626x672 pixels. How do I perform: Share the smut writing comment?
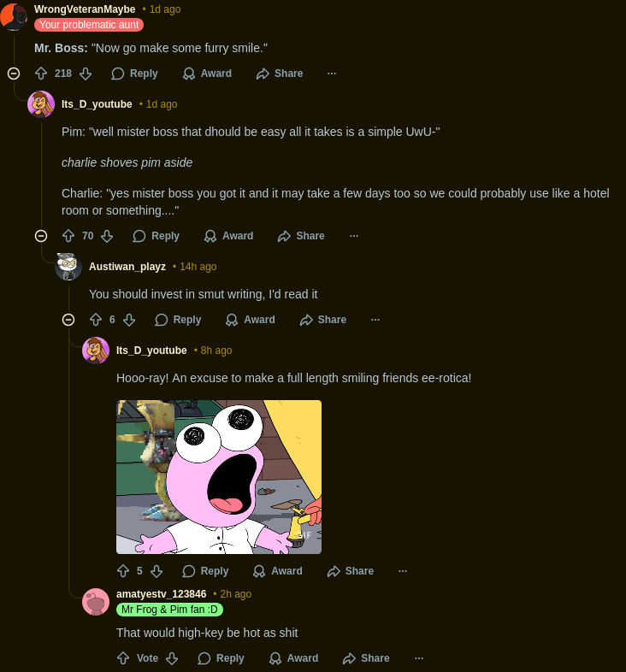[x=323, y=320]
